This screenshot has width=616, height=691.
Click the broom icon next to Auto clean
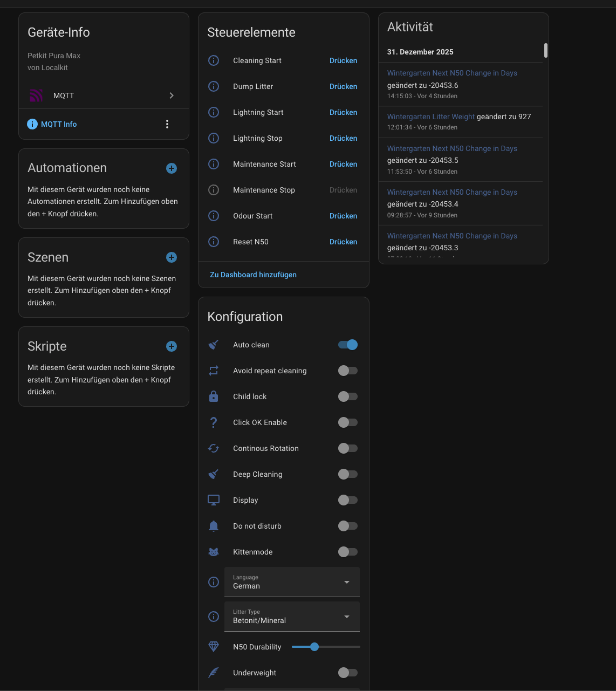tap(213, 345)
